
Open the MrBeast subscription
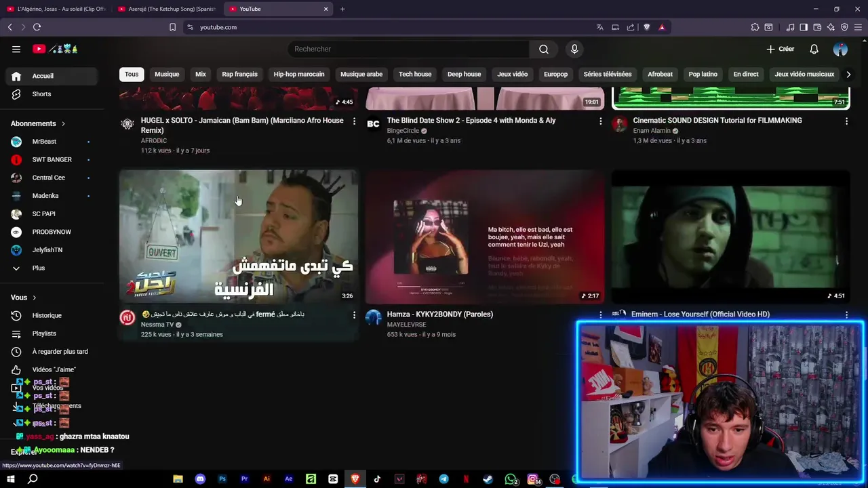52,142
